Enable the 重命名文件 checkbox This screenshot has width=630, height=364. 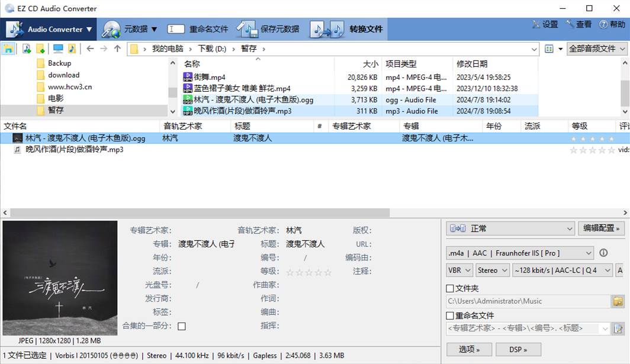pos(450,315)
